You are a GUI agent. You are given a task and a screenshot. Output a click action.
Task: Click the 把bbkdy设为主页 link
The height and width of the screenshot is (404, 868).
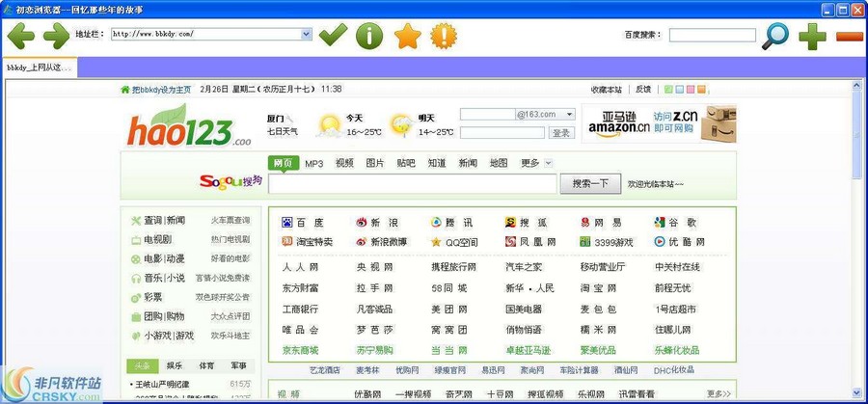coord(161,90)
